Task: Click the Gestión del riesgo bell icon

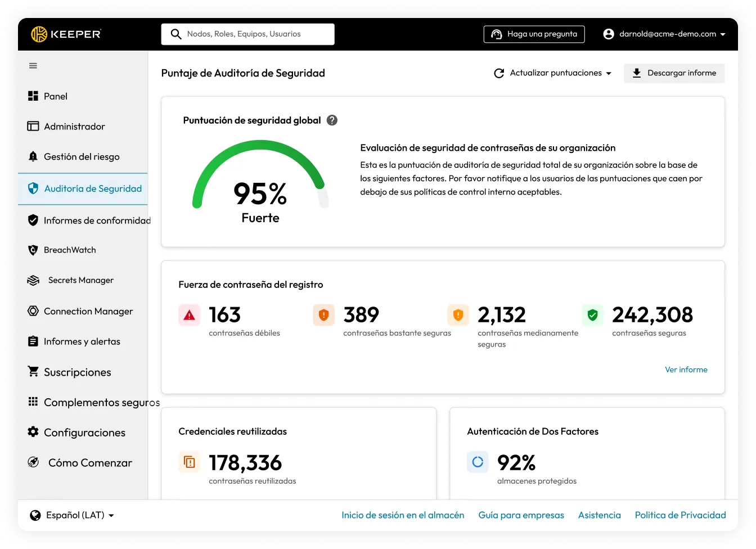Action: pyautogui.click(x=33, y=156)
